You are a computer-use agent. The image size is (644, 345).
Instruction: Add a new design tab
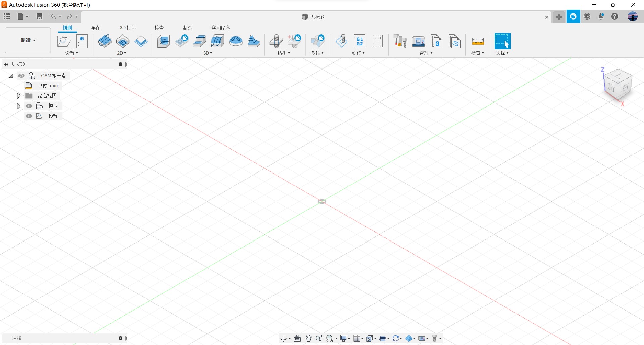(559, 17)
